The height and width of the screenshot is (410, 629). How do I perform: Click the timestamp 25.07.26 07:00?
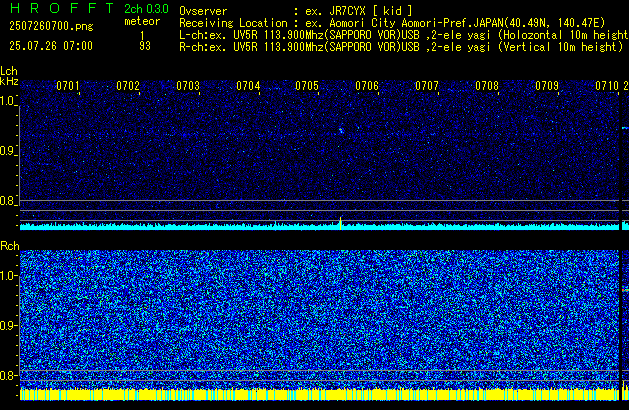[51, 46]
